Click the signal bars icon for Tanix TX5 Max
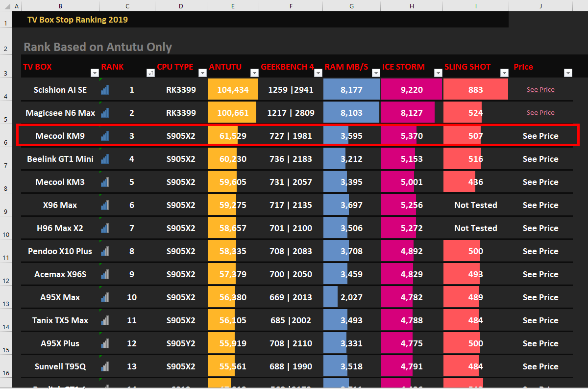Viewport: 588px width, 389px height. point(105,320)
